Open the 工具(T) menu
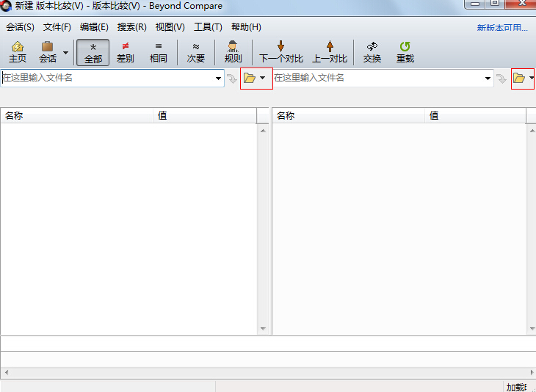Viewport: 536px width, 392px height. coord(208,27)
